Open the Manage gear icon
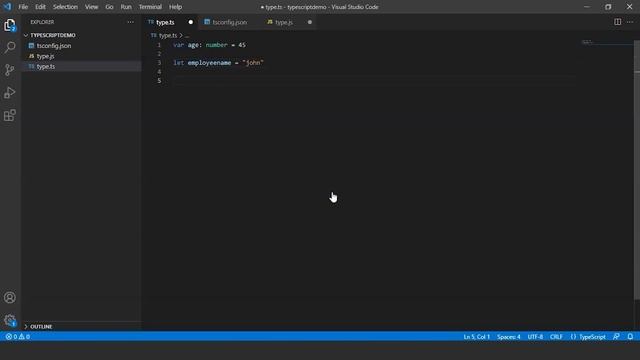Screen dimensions: 640x360 10,320
